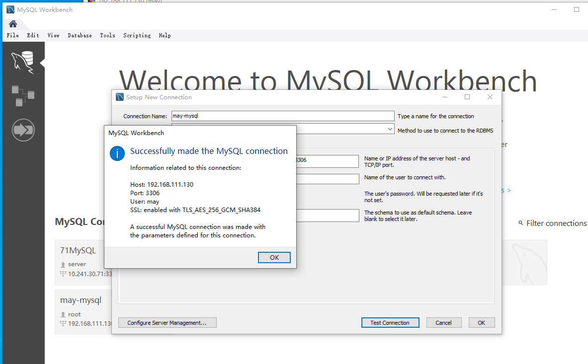
Task: Click the MySQL Workbench title bar icon
Action: click(x=10, y=10)
